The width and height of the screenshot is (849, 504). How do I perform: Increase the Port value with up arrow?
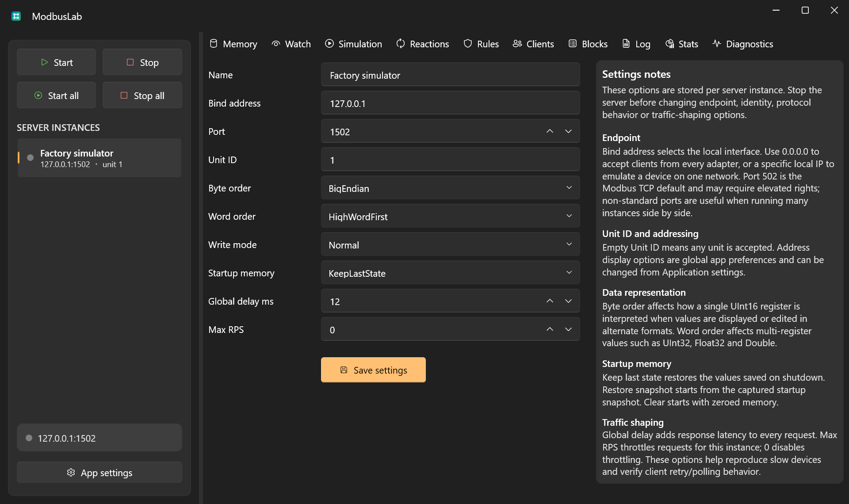coord(550,131)
